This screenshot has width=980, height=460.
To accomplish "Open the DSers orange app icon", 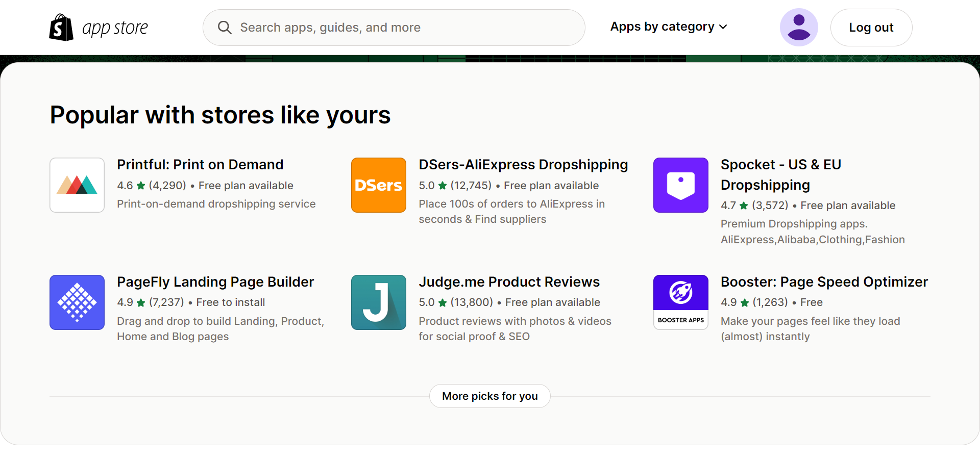I will [x=379, y=185].
